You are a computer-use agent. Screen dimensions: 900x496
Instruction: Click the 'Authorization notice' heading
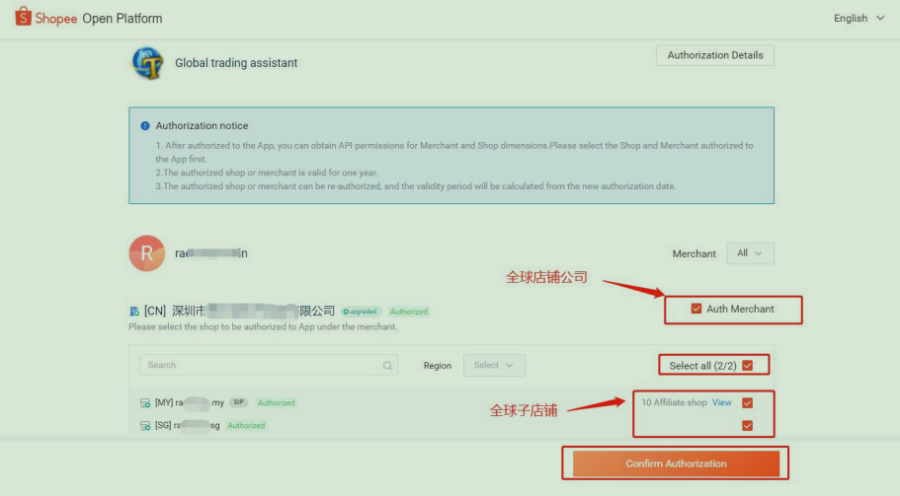tap(202, 126)
